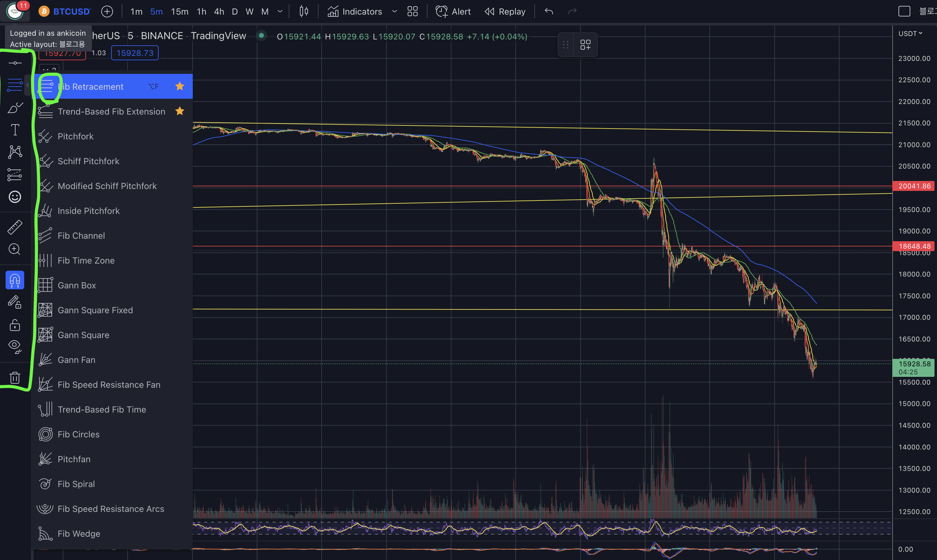The width and height of the screenshot is (937, 560).
Task: Select Gann Box menu item
Action: point(77,285)
